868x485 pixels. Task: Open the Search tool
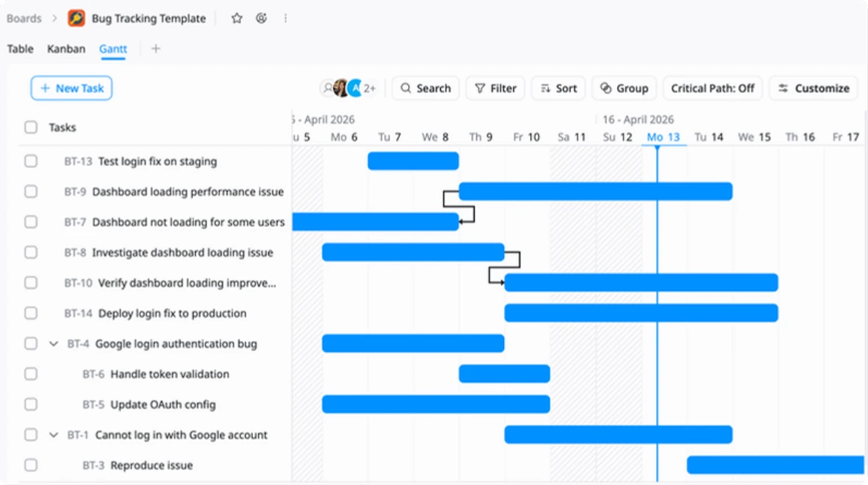click(426, 88)
